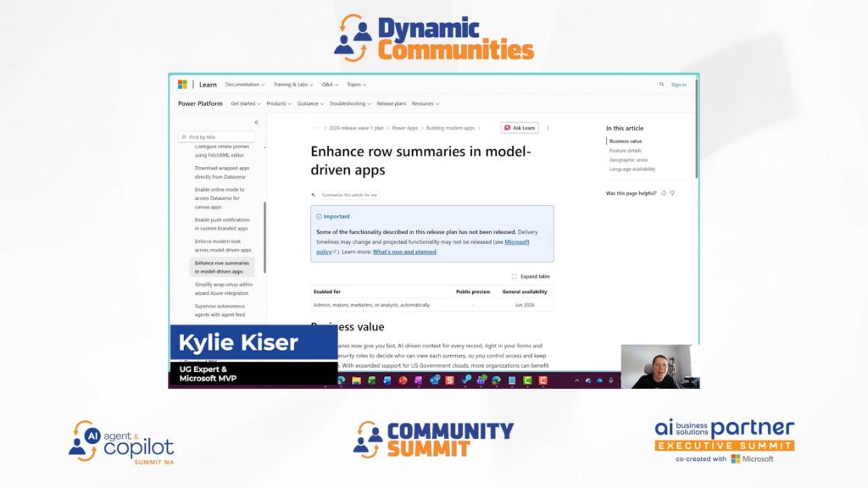
Task: Open the Power Apps breadcrumb
Action: click(404, 128)
